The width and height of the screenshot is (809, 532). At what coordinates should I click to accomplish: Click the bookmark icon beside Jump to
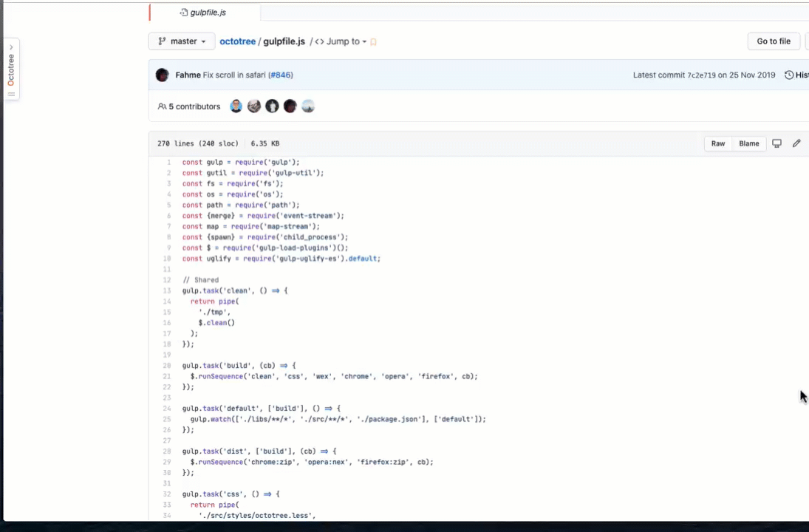374,42
